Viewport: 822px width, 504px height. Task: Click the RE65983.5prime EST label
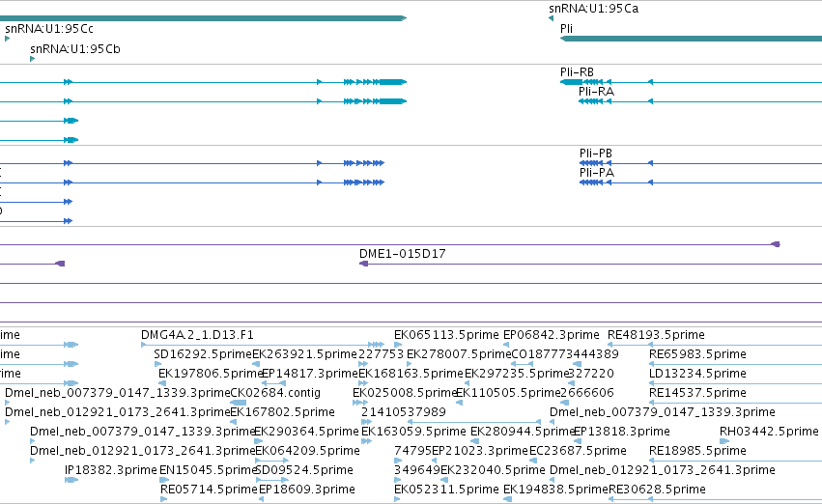tap(697, 354)
